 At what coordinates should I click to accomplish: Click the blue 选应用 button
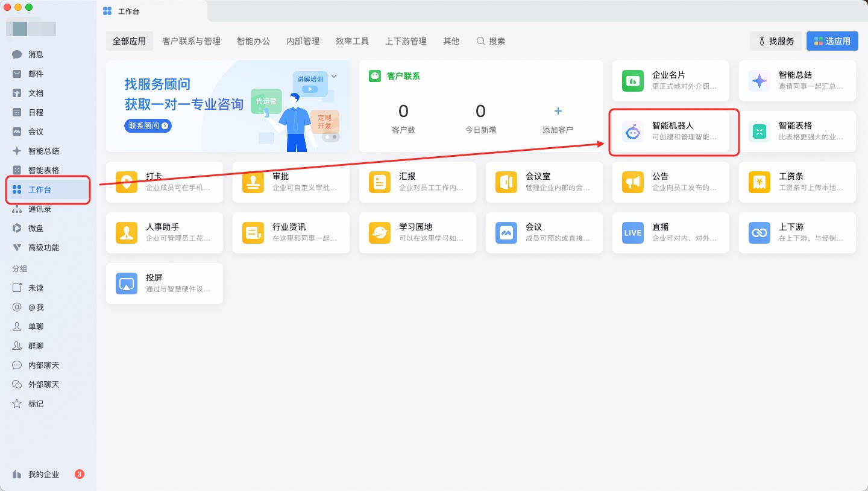832,41
